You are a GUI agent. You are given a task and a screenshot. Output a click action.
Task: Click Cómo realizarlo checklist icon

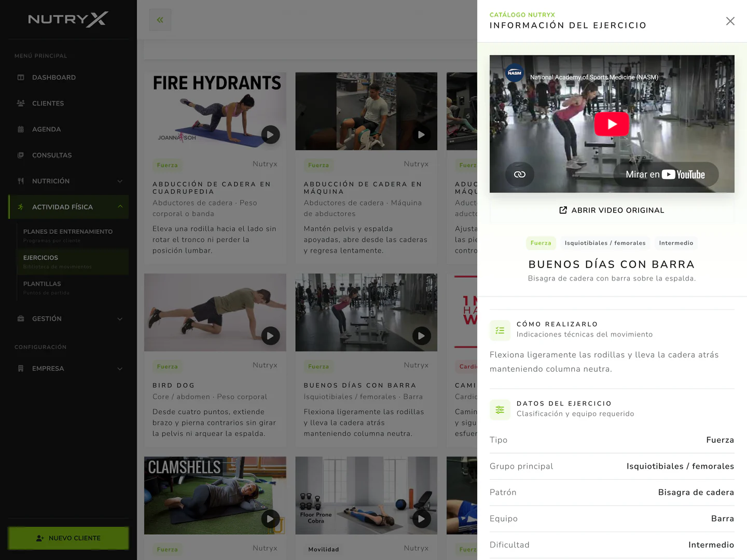point(500,330)
